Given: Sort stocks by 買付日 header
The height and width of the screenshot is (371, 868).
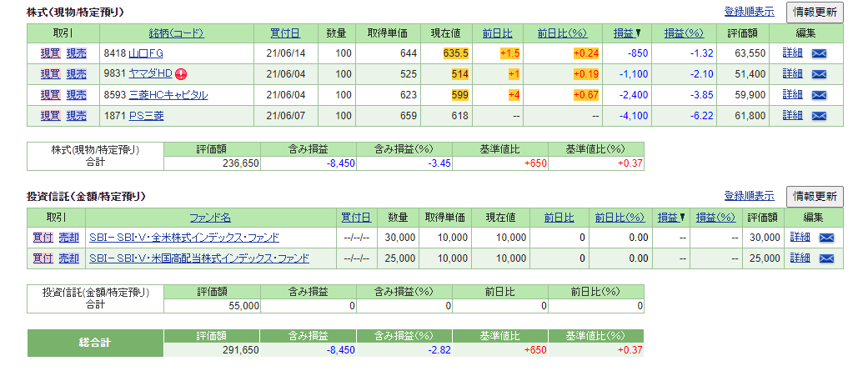Looking at the screenshot, I should coord(286,33).
